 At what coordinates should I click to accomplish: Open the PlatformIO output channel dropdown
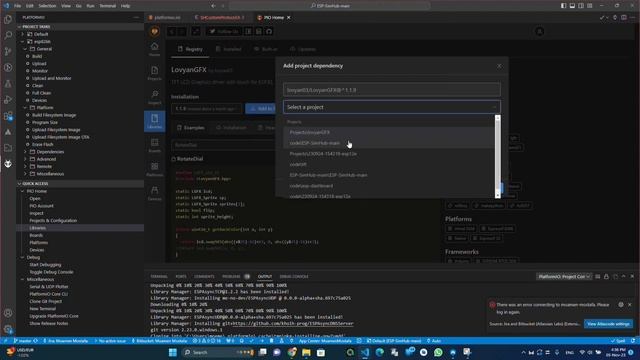tap(564, 277)
